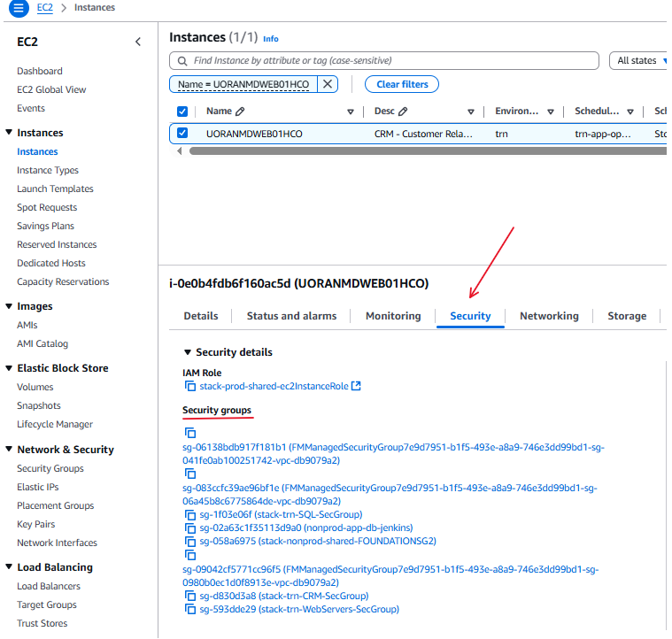Copy security group sg-593dde29
This screenshot has width=672, height=639.
tap(189, 609)
